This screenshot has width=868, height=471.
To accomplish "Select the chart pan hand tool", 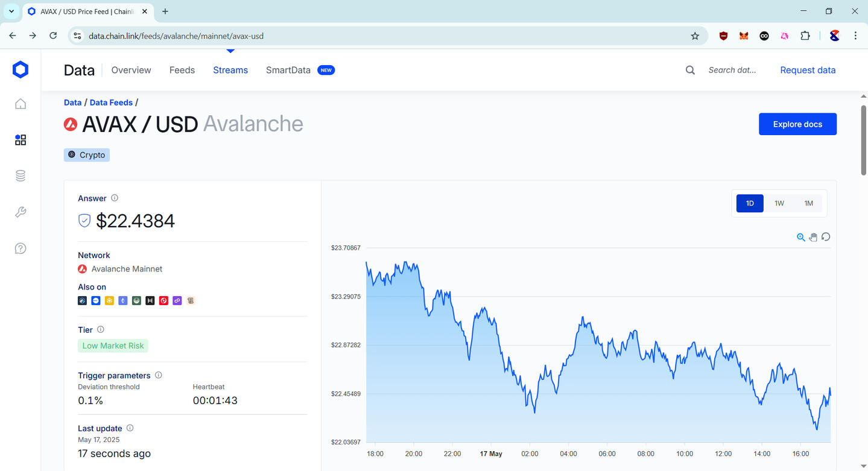I will [813, 237].
